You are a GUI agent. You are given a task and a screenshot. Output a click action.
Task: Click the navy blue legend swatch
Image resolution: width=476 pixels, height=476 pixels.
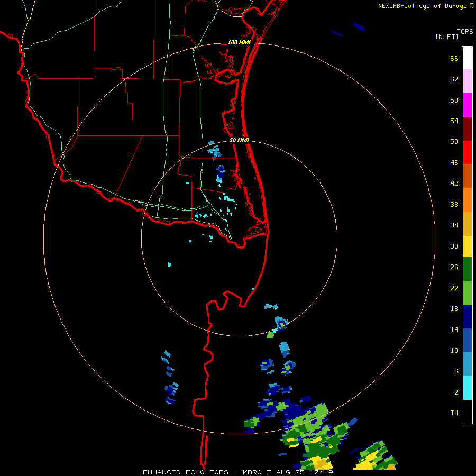pos(467,317)
